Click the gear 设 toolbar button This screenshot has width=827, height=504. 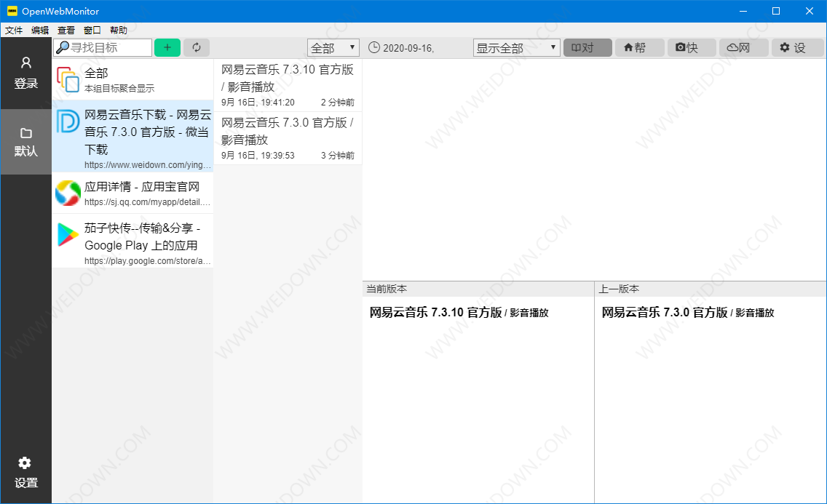(x=797, y=48)
